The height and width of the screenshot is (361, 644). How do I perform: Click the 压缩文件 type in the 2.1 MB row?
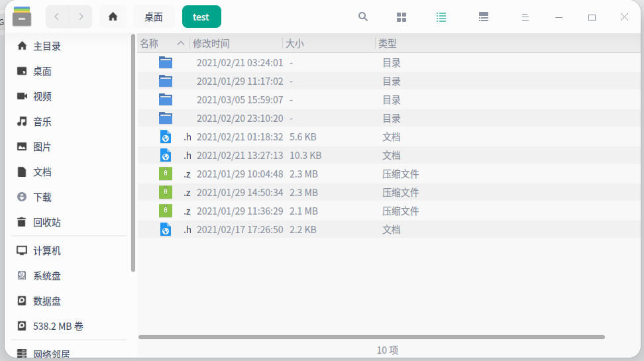[x=400, y=211]
